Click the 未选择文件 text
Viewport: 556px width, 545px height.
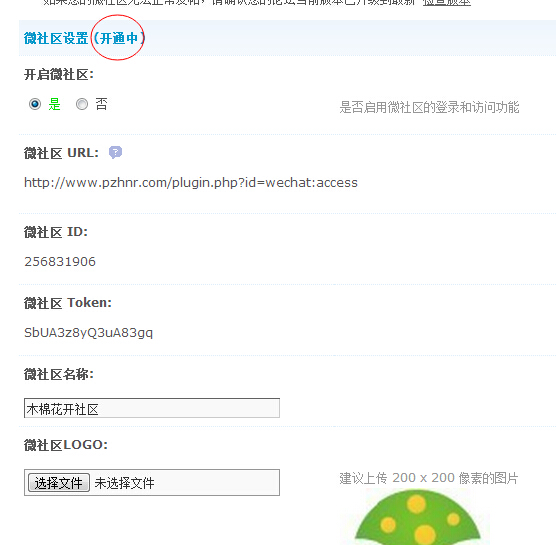tap(124, 483)
